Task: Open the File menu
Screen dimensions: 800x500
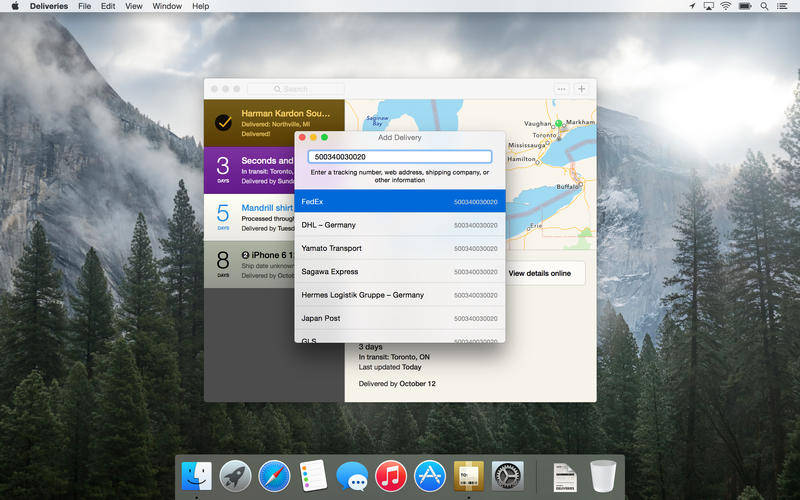Action: tap(85, 6)
